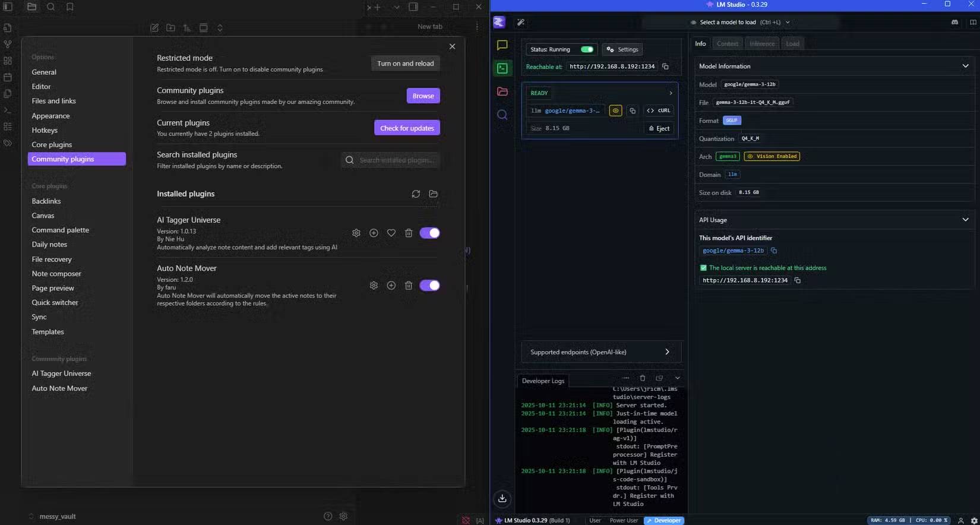The width and height of the screenshot is (980, 525).
Task: Clear Developer Logs with the trash icon
Action: pos(642,378)
